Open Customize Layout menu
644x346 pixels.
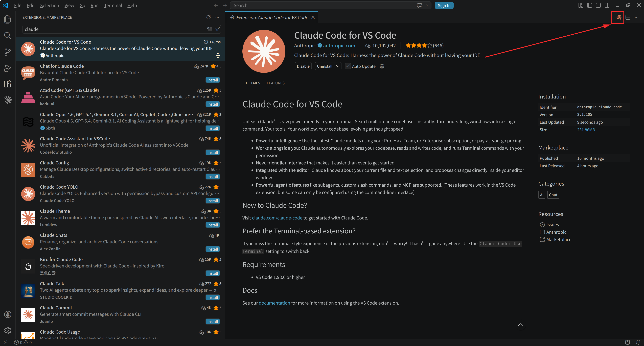point(581,6)
